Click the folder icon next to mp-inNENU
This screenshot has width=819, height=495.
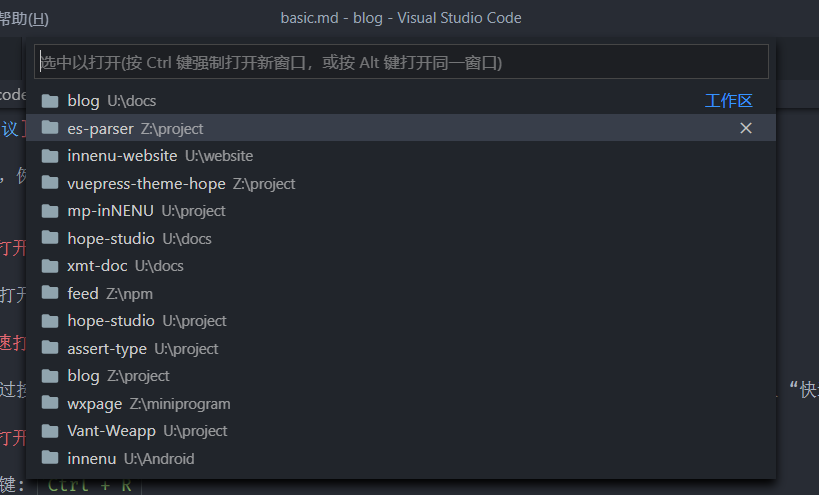pyautogui.click(x=50, y=211)
